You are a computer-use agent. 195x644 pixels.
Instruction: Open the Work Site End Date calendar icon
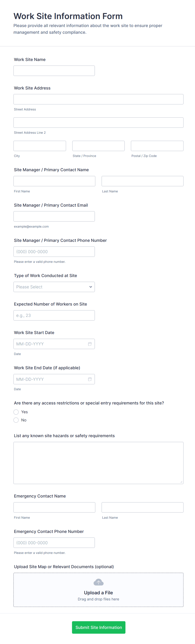pyautogui.click(x=90, y=379)
